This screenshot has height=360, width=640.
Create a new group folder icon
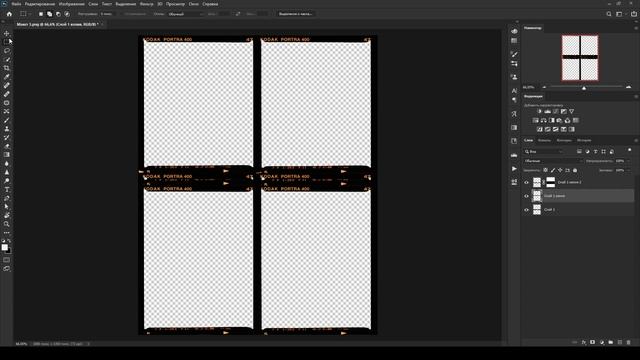pos(611,342)
